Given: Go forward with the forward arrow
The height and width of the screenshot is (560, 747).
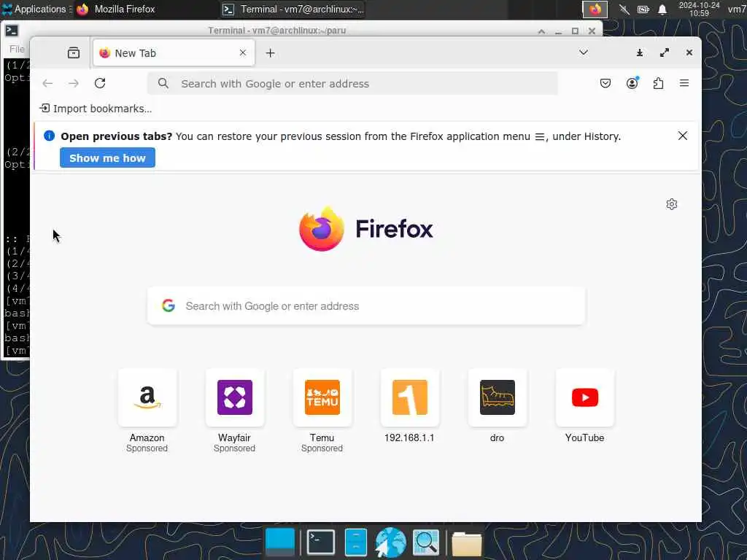Looking at the screenshot, I should click(x=74, y=83).
